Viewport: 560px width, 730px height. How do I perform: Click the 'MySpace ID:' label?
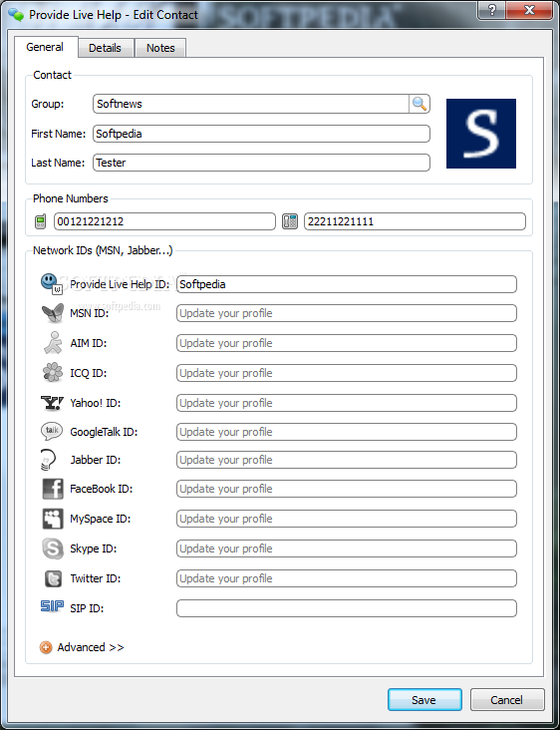coord(100,519)
